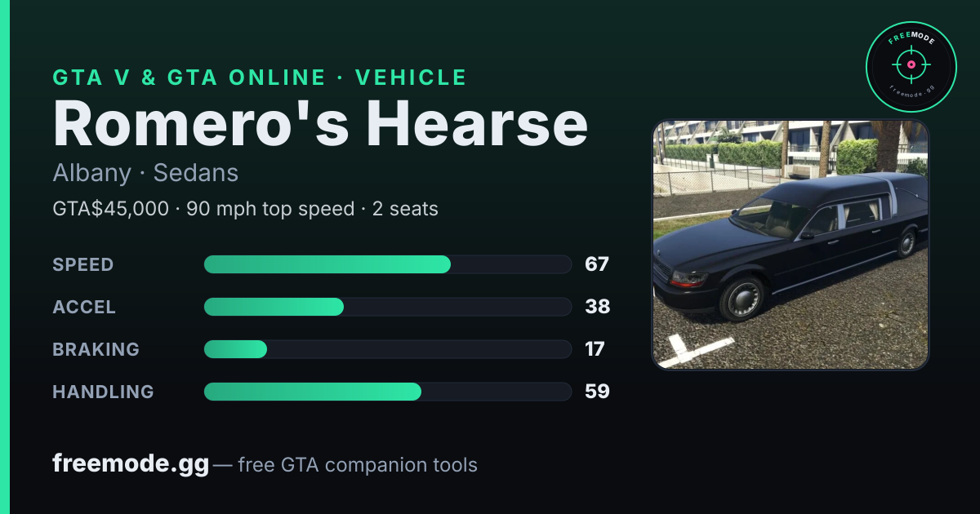Click the Accel stat bar

387,307
